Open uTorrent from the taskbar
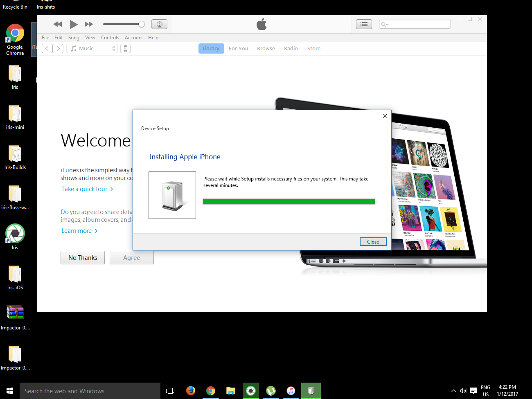The image size is (532, 399). pyautogui.click(x=271, y=391)
